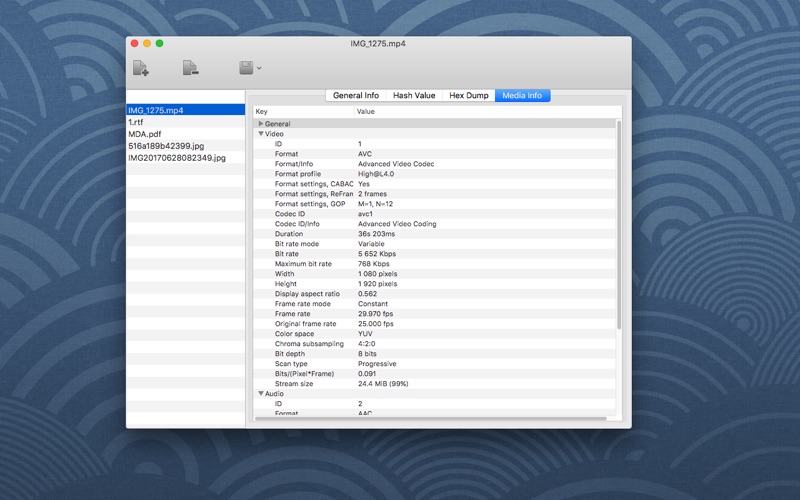Click the Duration value 36s 203ms

[x=377, y=234]
